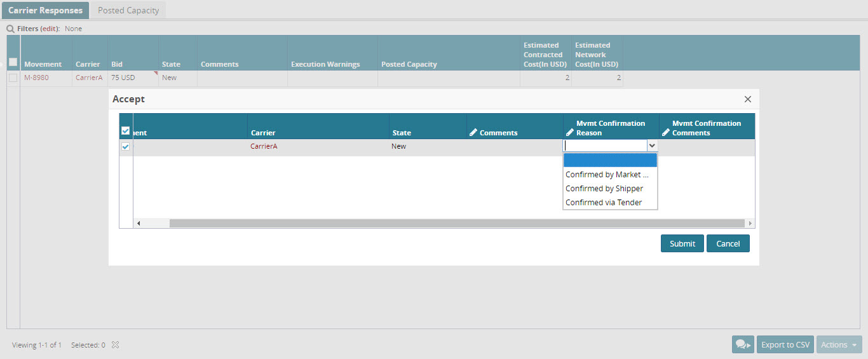Choose Confirmed by Shipper option

[610, 189]
